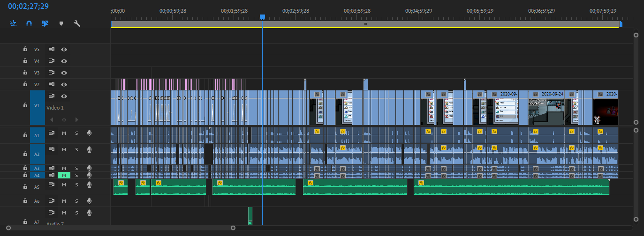
Task: Toggle the Linked Selection button
Action: pos(45,23)
